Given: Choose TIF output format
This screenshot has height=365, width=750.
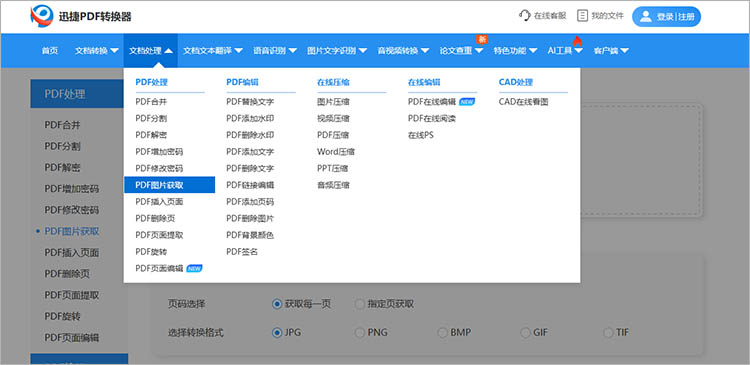Looking at the screenshot, I should (x=608, y=332).
